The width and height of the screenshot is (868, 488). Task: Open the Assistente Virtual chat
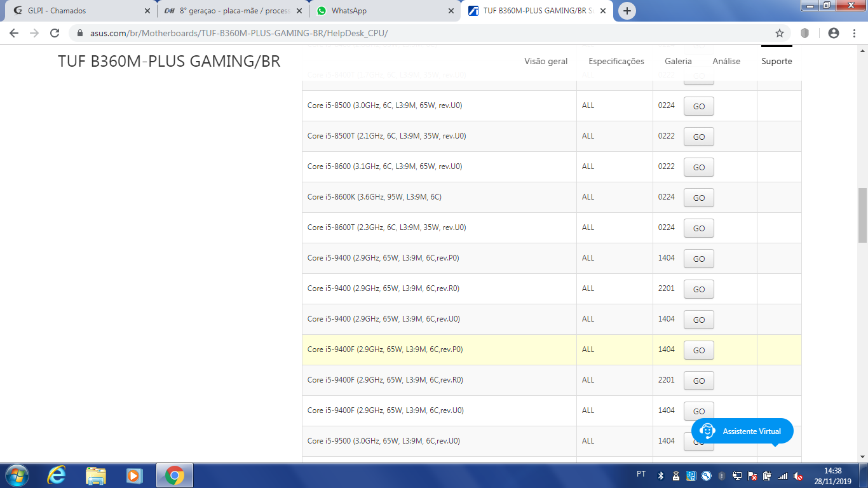pyautogui.click(x=742, y=431)
